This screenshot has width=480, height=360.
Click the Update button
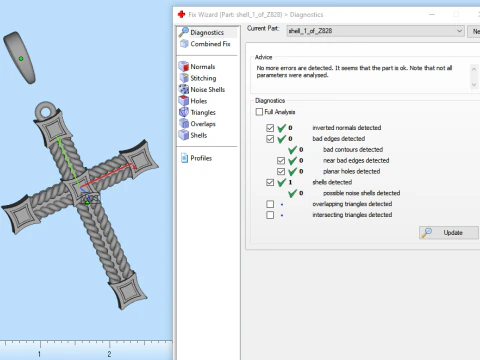tap(449, 233)
